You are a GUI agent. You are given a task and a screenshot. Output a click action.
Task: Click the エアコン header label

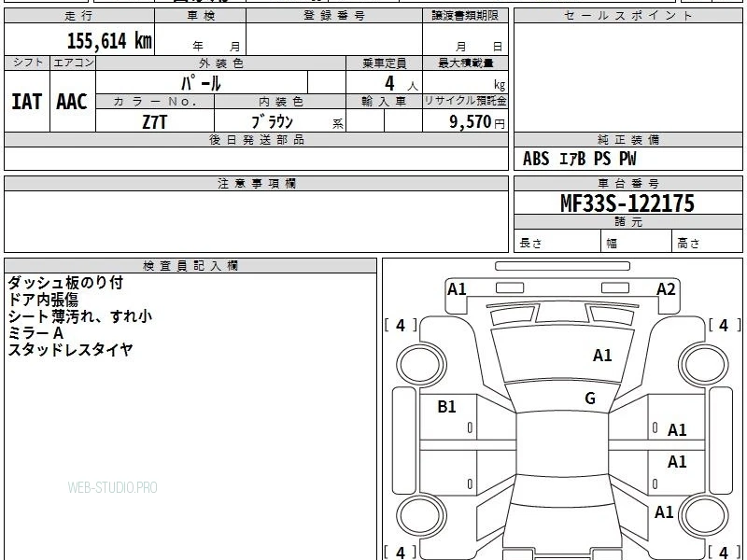pyautogui.click(x=73, y=63)
